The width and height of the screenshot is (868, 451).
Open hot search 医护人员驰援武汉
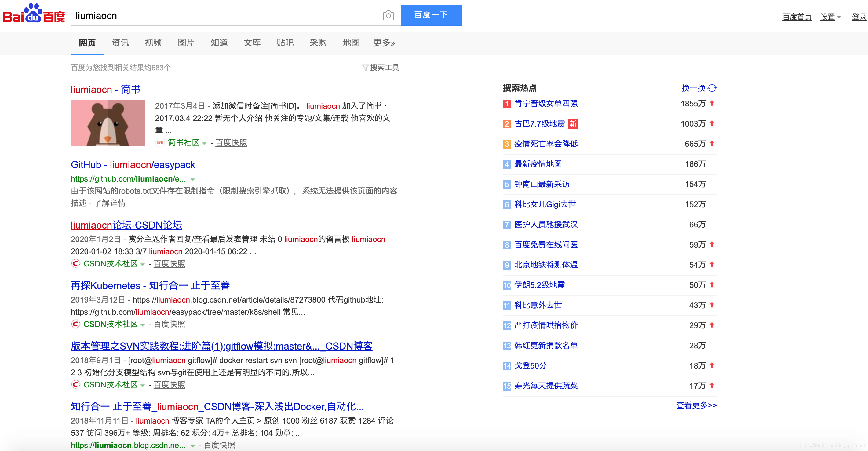click(546, 225)
